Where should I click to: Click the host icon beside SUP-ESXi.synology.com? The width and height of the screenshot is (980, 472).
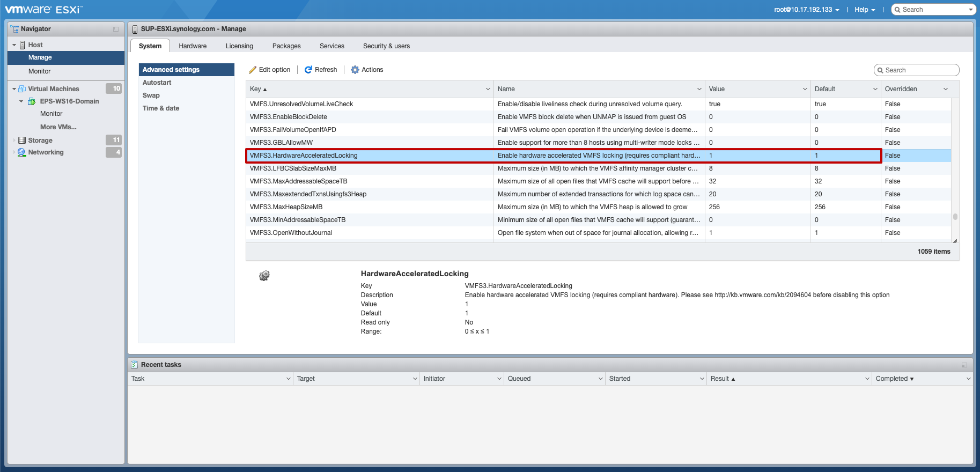pos(135,29)
